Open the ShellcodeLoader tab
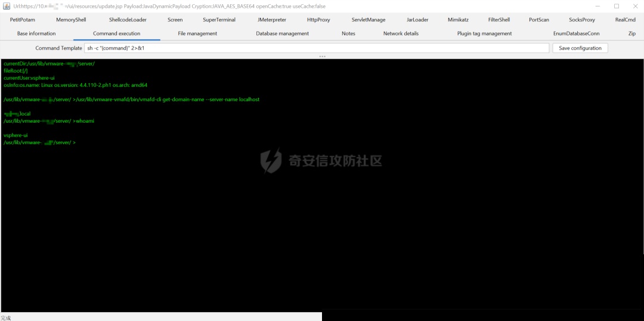Image resolution: width=644 pixels, height=321 pixels. pyautogui.click(x=128, y=20)
